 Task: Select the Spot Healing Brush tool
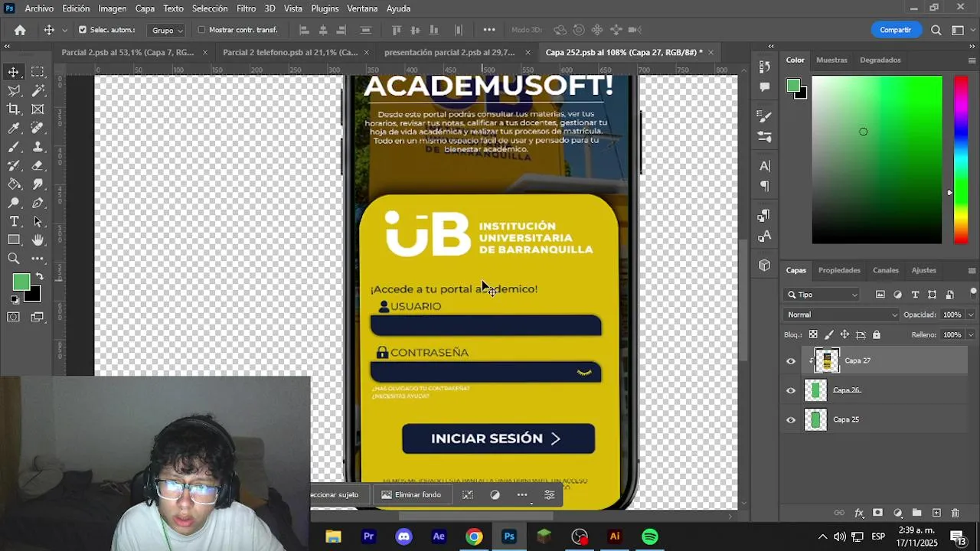coord(38,129)
